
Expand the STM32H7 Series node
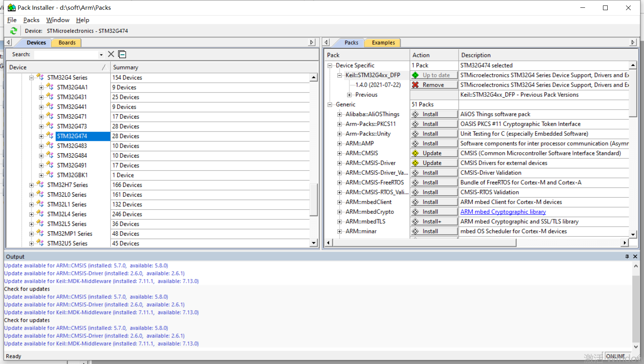point(31,185)
